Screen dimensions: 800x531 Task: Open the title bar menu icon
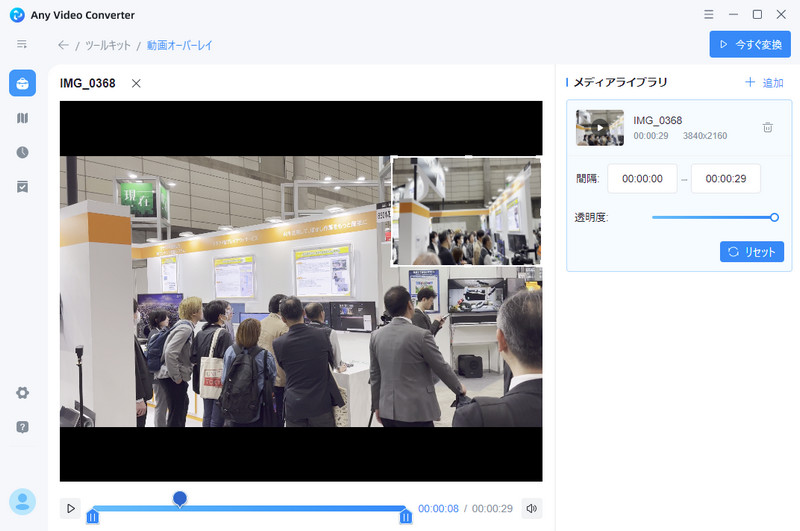pos(709,14)
